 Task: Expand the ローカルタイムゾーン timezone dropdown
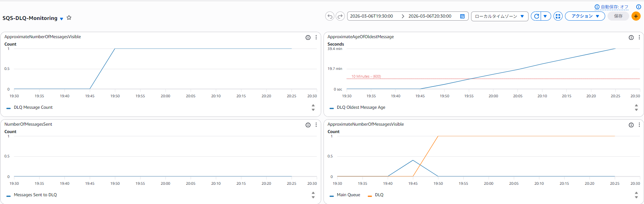coord(499,16)
